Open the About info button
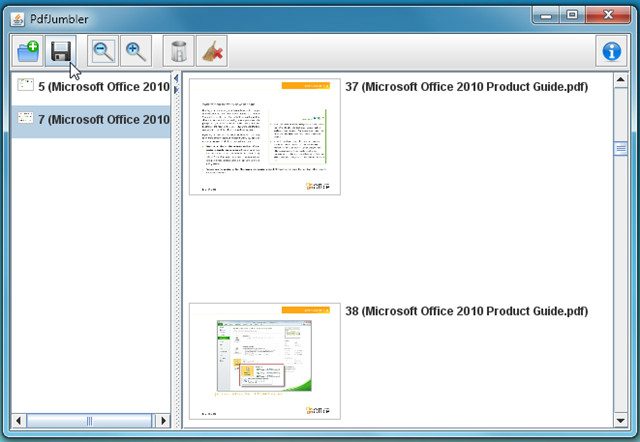Image resolution: width=640 pixels, height=442 pixels. [611, 51]
